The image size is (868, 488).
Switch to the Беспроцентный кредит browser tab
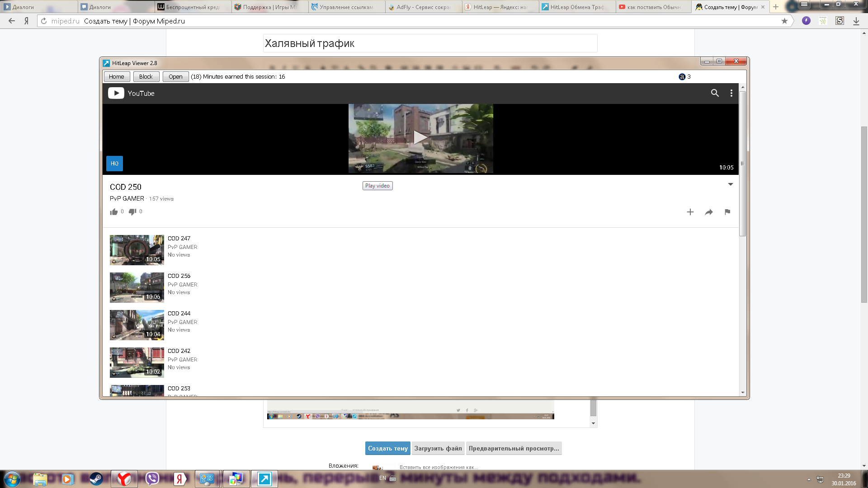pyautogui.click(x=193, y=7)
